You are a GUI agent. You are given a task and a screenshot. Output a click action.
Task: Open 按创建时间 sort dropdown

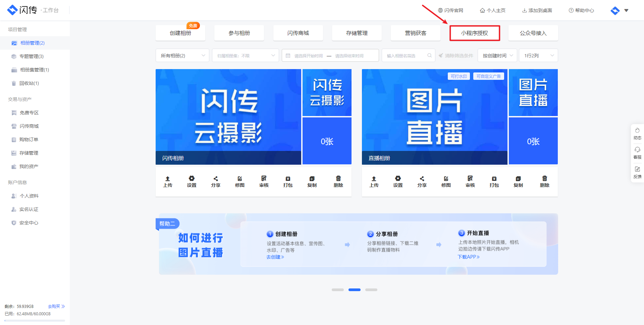(498, 55)
